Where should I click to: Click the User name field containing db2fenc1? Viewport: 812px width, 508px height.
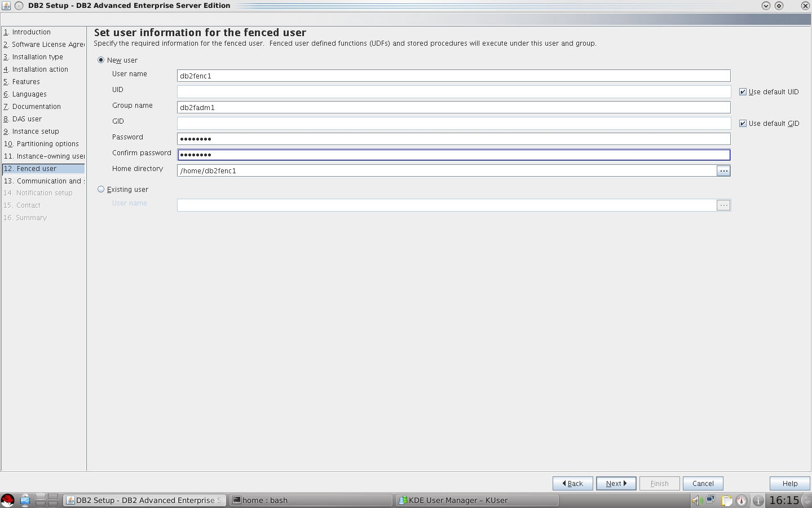(x=454, y=76)
